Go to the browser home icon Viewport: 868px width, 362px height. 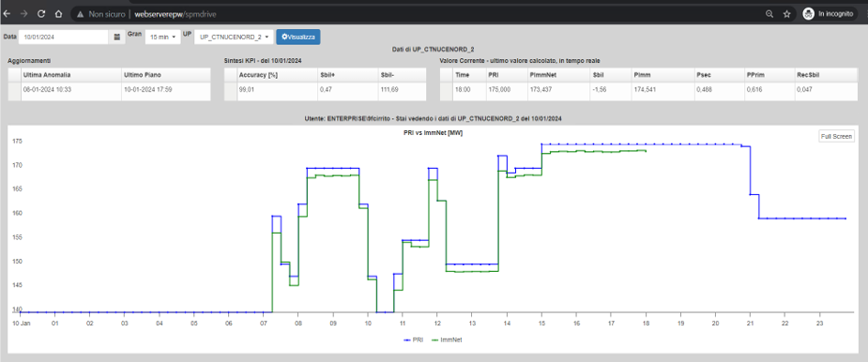tap(58, 14)
